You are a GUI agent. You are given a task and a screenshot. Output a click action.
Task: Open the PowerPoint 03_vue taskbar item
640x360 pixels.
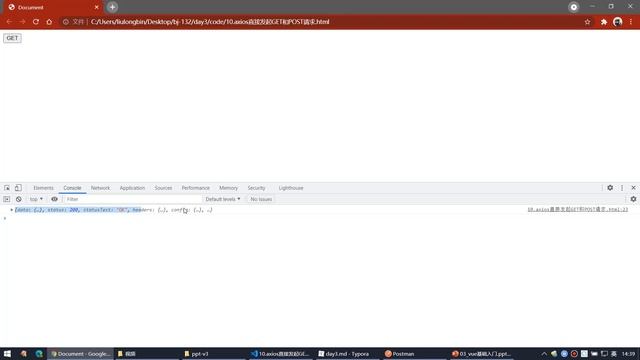[x=482, y=354]
